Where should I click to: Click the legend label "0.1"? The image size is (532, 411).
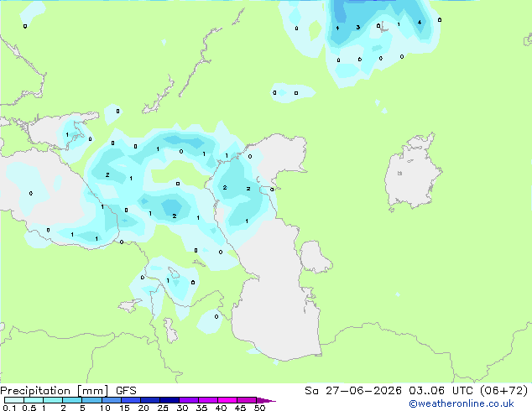click(x=9, y=408)
